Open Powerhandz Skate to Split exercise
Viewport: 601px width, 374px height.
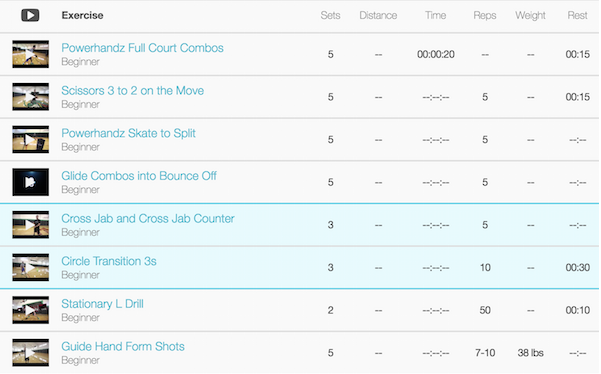pos(128,133)
